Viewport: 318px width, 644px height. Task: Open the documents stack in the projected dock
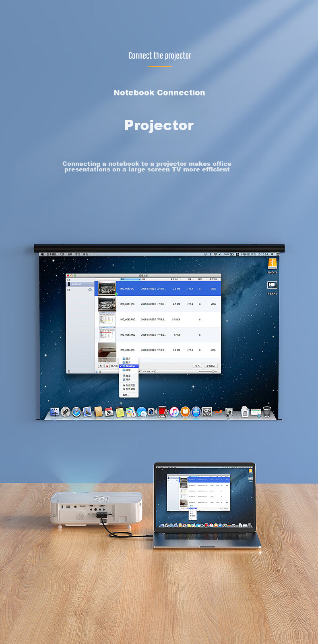(x=245, y=412)
